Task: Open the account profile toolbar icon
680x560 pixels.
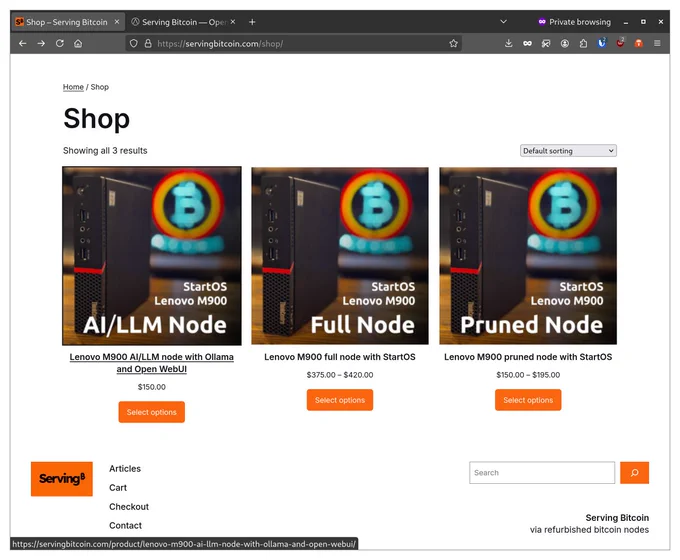Action: click(565, 43)
